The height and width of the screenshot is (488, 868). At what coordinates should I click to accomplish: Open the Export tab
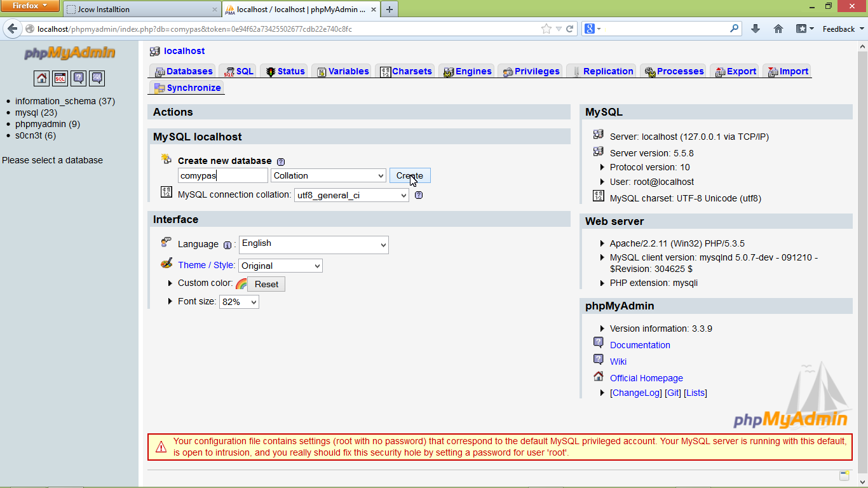[x=735, y=71]
